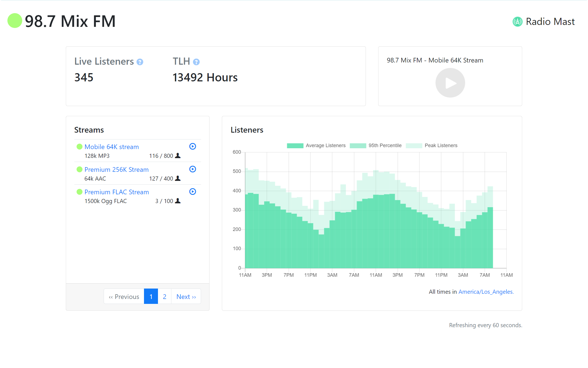Play the Premium 256K Stream row
Screen dimensions: 588x368
[x=193, y=169]
